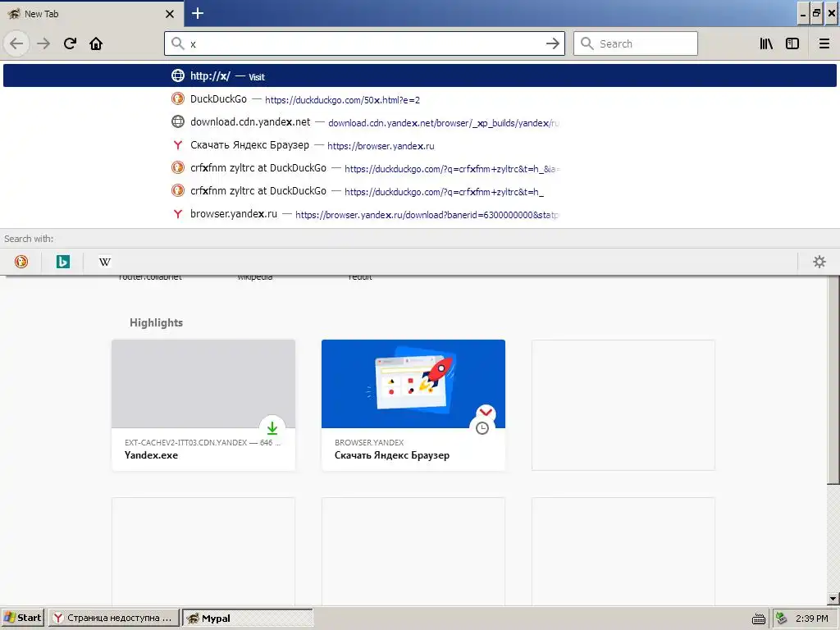This screenshot has height=630, width=840.
Task: Select browser.yandex.ru download suggestion
Action: 419,214
